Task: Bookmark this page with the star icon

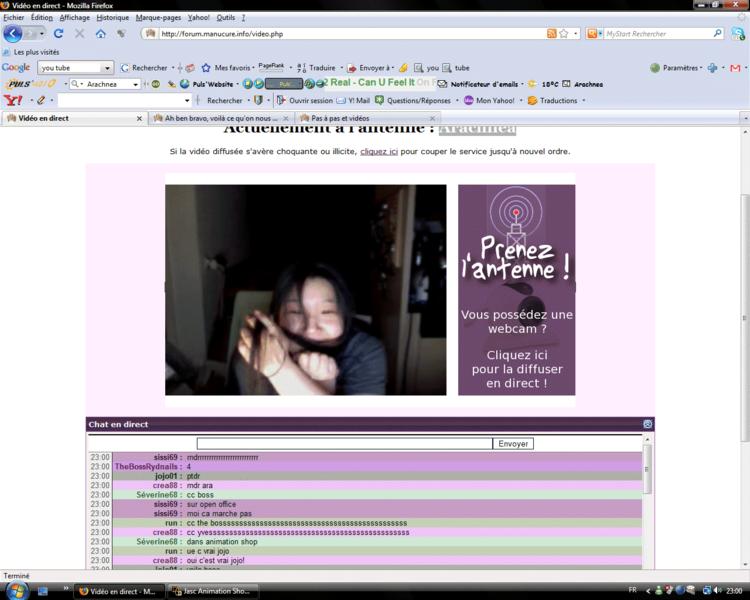Action: click(564, 33)
